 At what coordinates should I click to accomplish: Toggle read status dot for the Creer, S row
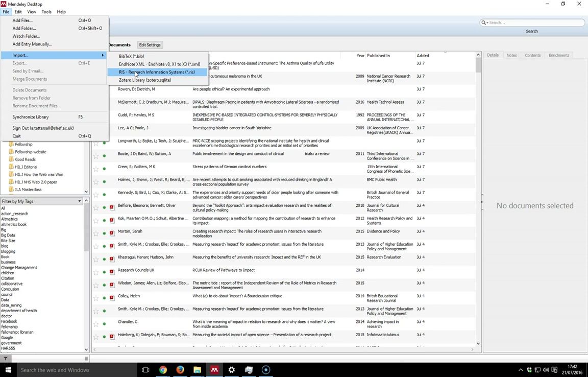tap(104, 169)
